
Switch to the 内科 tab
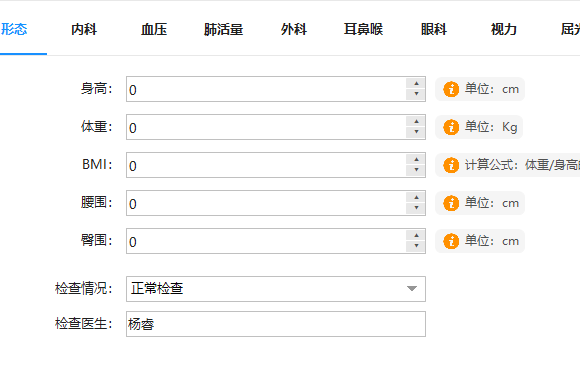pos(84,29)
